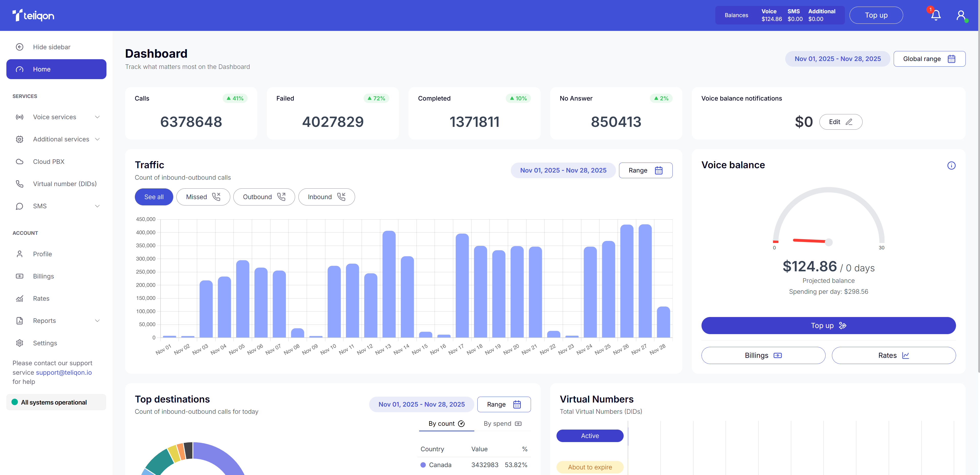
Task: Open Virtual number (DIDs) phone icon
Action: pos(19,184)
